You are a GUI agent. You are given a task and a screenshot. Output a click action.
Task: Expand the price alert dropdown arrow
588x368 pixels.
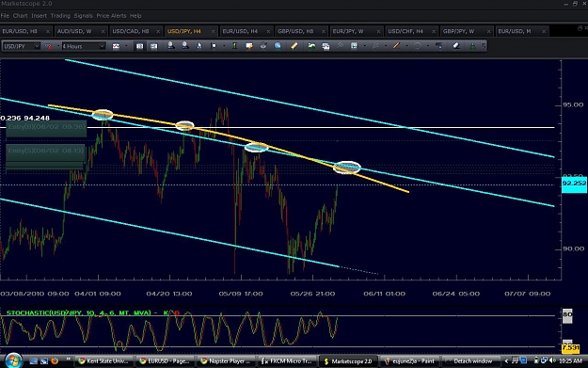pos(58,46)
